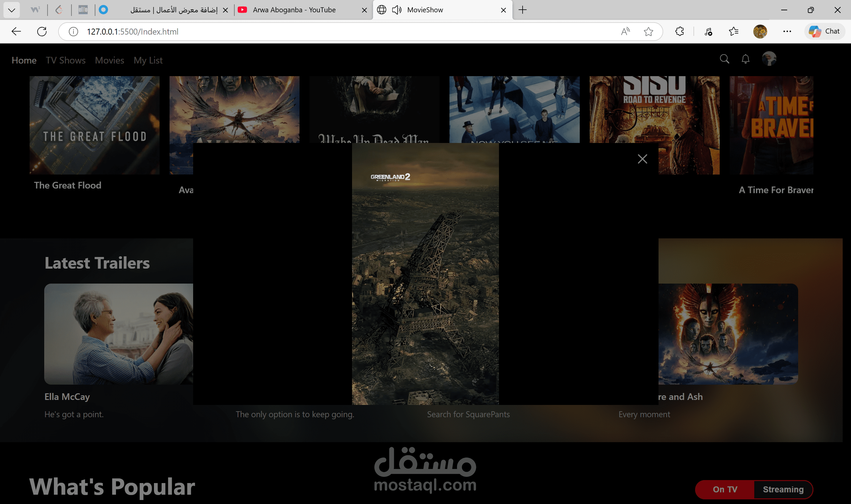Expand the tab search dropdown arrow
Image resolution: width=851 pixels, height=504 pixels.
click(12, 10)
